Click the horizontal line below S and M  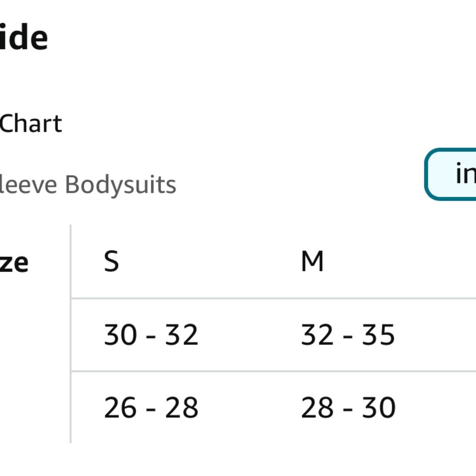pos(273,298)
